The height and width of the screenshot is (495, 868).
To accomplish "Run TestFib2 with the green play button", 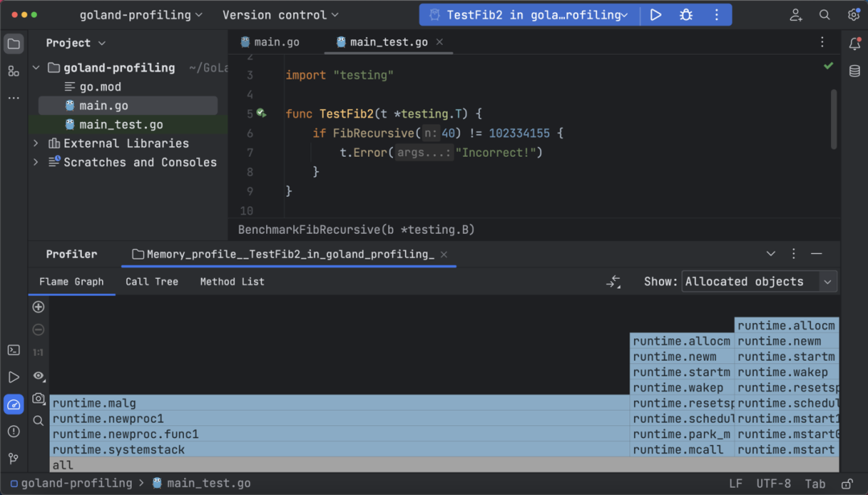I will [x=656, y=15].
